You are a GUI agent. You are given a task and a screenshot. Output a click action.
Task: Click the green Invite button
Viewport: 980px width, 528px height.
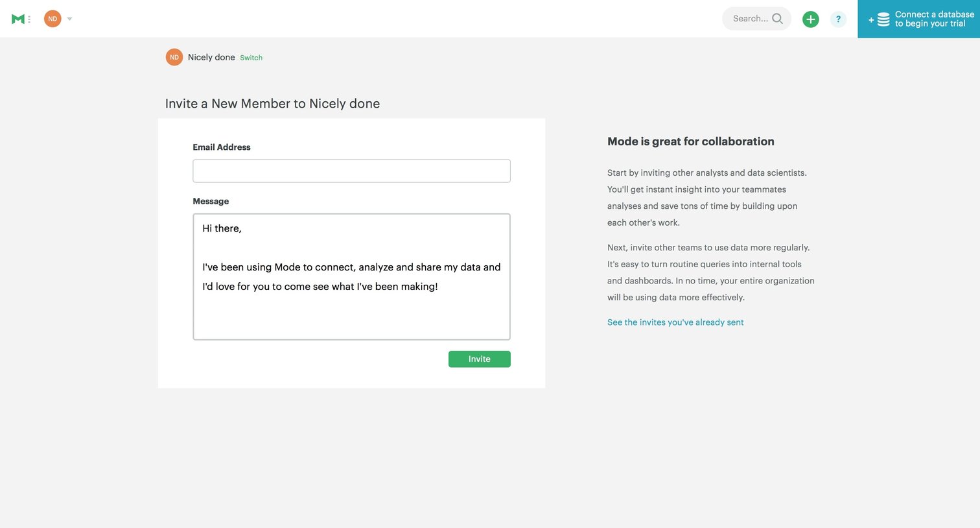pyautogui.click(x=479, y=359)
